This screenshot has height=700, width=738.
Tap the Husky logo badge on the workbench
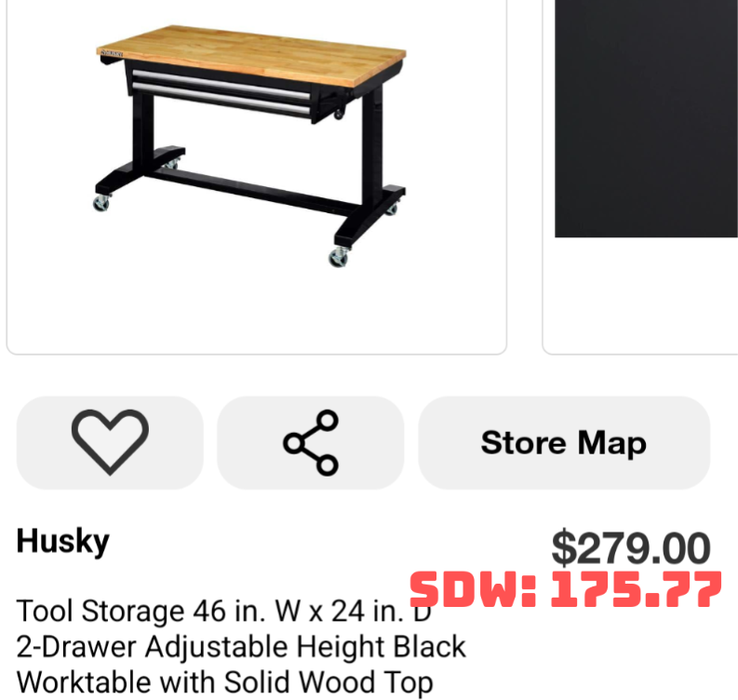tap(112, 54)
